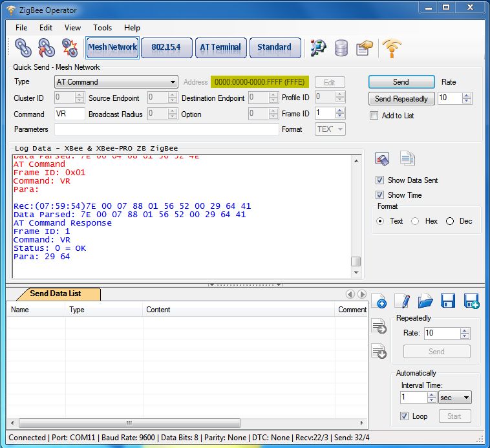Decrease the Frame ID spinner value
Image resolution: width=490 pixels, height=448 pixels.
pyautogui.click(x=339, y=116)
